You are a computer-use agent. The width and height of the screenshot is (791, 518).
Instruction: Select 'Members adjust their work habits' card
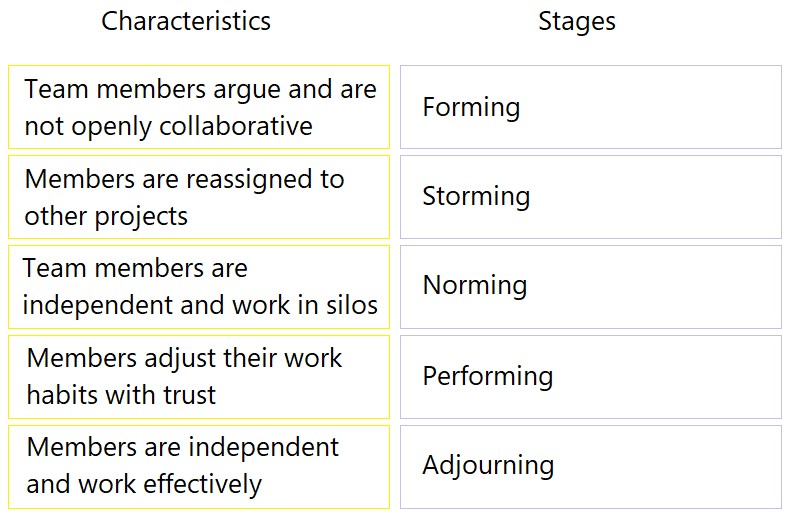coord(199,377)
